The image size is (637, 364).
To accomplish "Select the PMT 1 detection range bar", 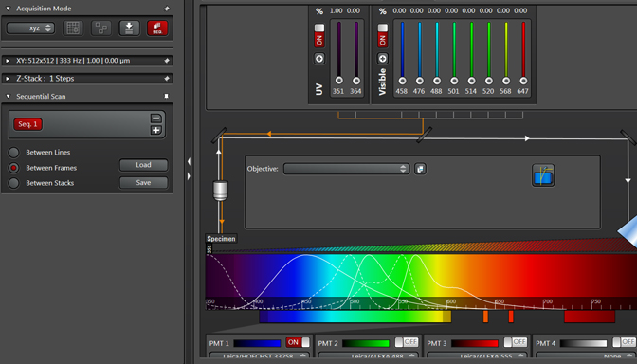I will click(355, 317).
